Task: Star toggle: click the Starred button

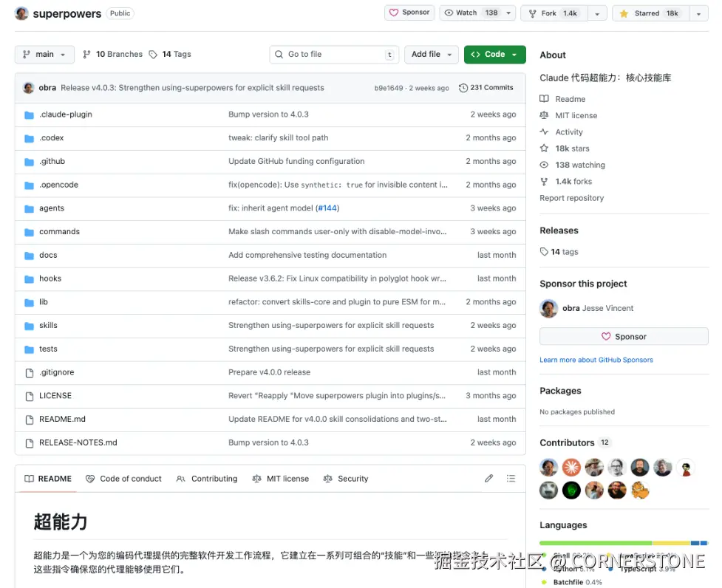Action: click(650, 13)
